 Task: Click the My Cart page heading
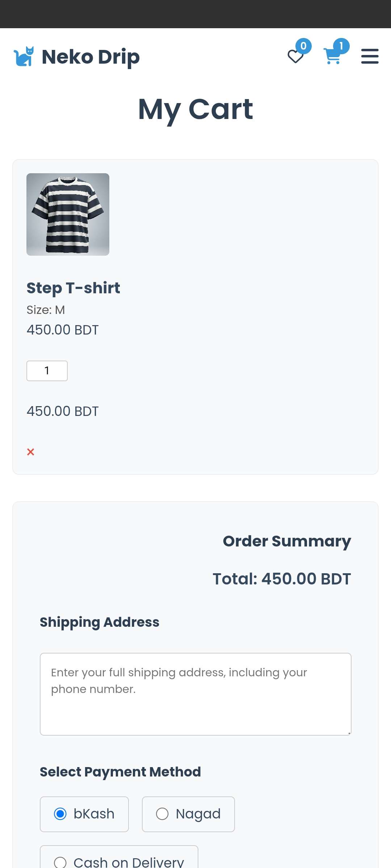pos(195,109)
